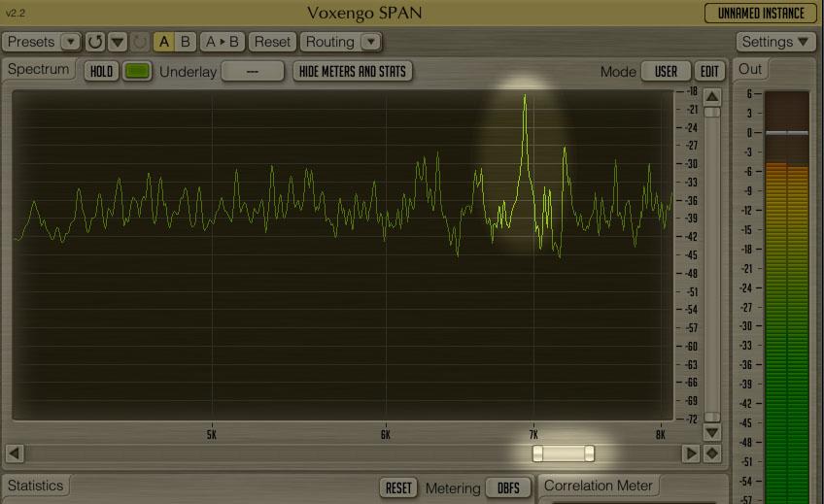
Task: Rename via Unnamed Instance button
Action: 761,14
